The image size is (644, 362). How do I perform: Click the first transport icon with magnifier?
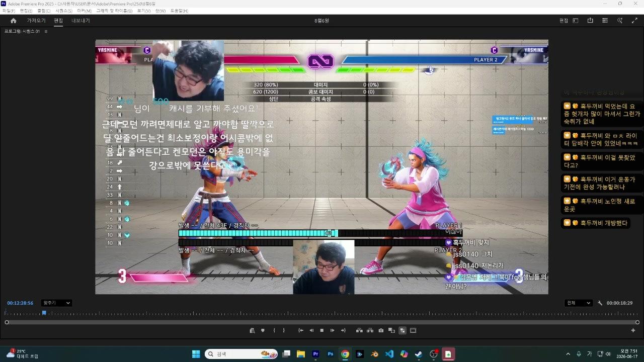click(x=253, y=330)
